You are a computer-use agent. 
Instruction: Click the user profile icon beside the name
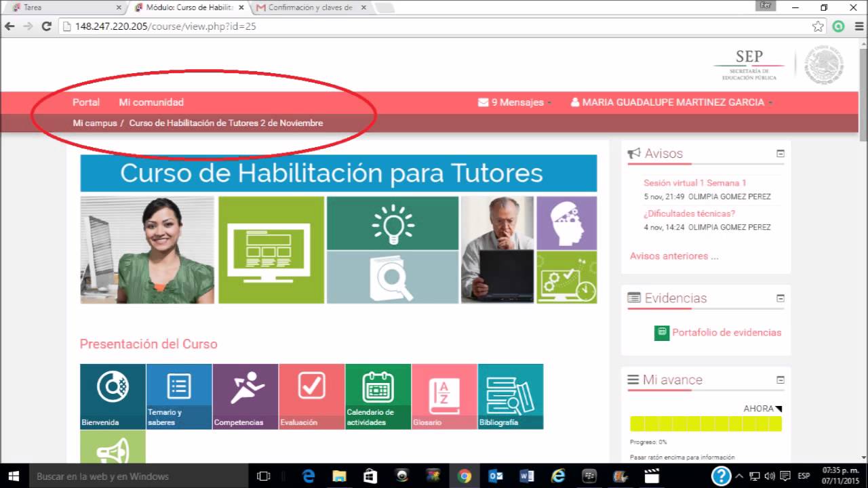575,102
